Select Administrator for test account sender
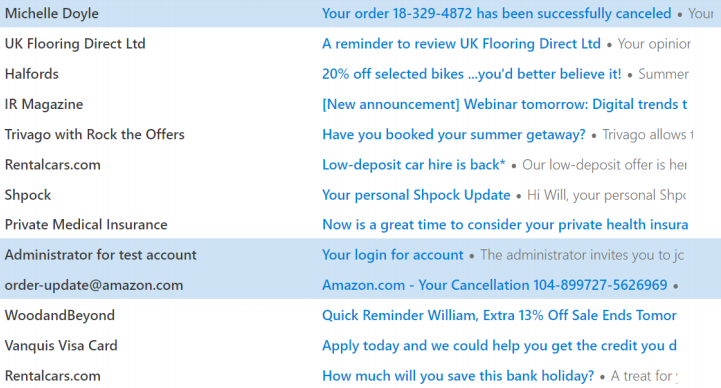The width and height of the screenshot is (721, 388). [100, 255]
